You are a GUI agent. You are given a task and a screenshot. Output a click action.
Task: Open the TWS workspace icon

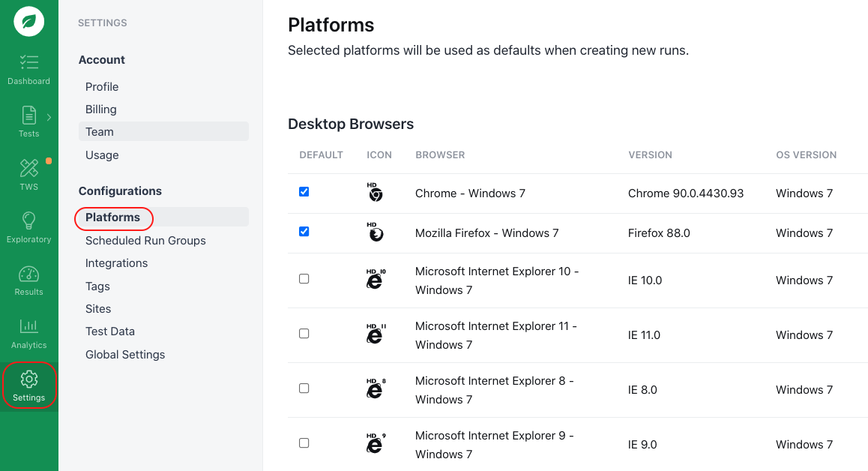[28, 174]
